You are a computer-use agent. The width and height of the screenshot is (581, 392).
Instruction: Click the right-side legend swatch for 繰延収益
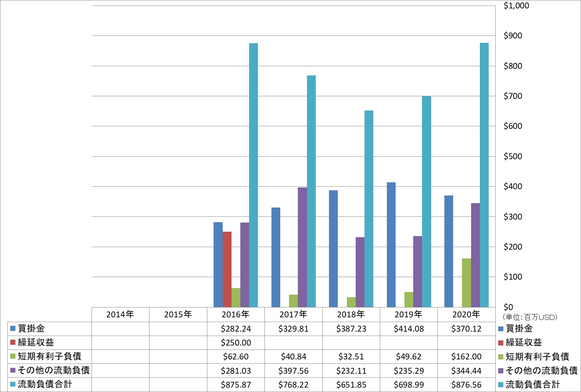501,343
